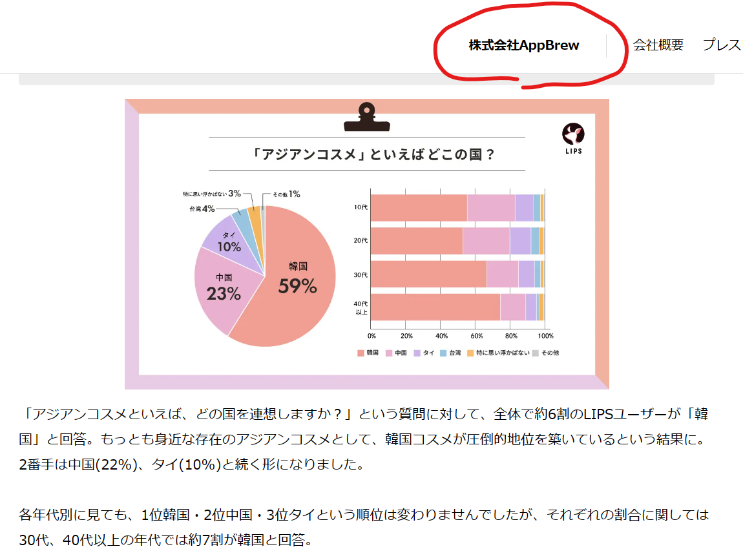743x560 pixels.
Task: Open the 会社概要 menu item
Action: tap(658, 45)
